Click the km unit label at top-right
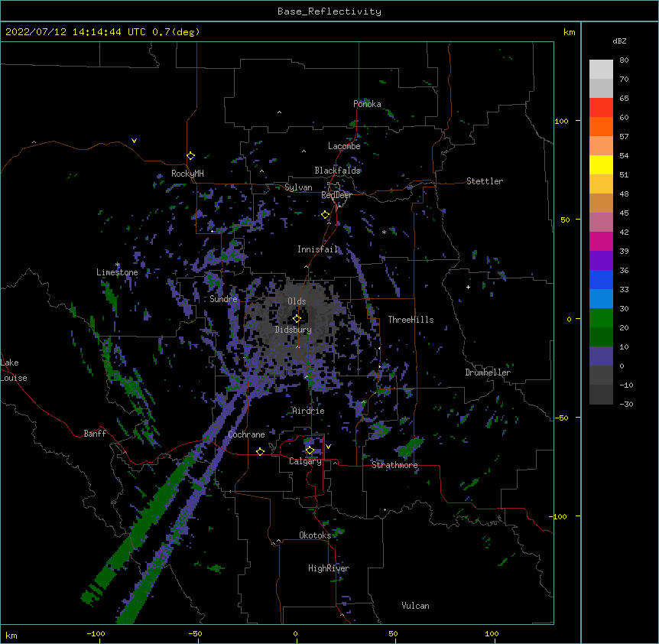 [569, 32]
